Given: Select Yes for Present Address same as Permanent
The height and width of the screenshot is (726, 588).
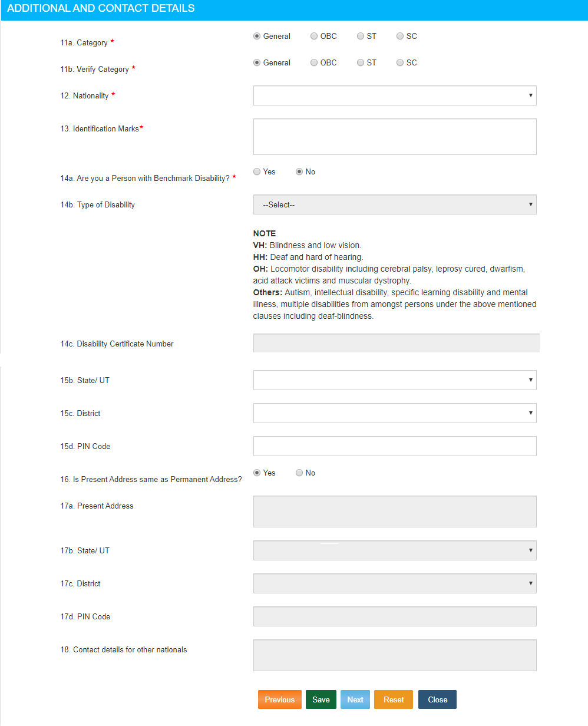Looking at the screenshot, I should pyautogui.click(x=256, y=473).
